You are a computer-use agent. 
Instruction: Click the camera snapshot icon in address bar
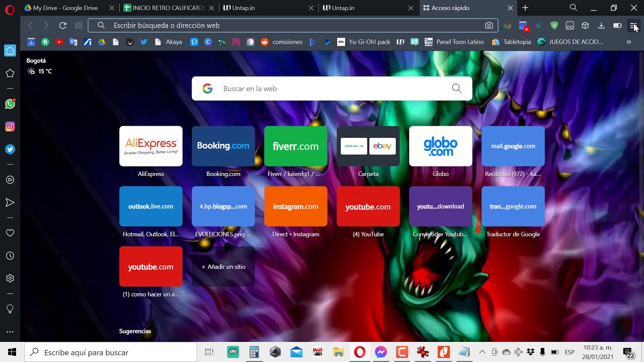(489, 25)
